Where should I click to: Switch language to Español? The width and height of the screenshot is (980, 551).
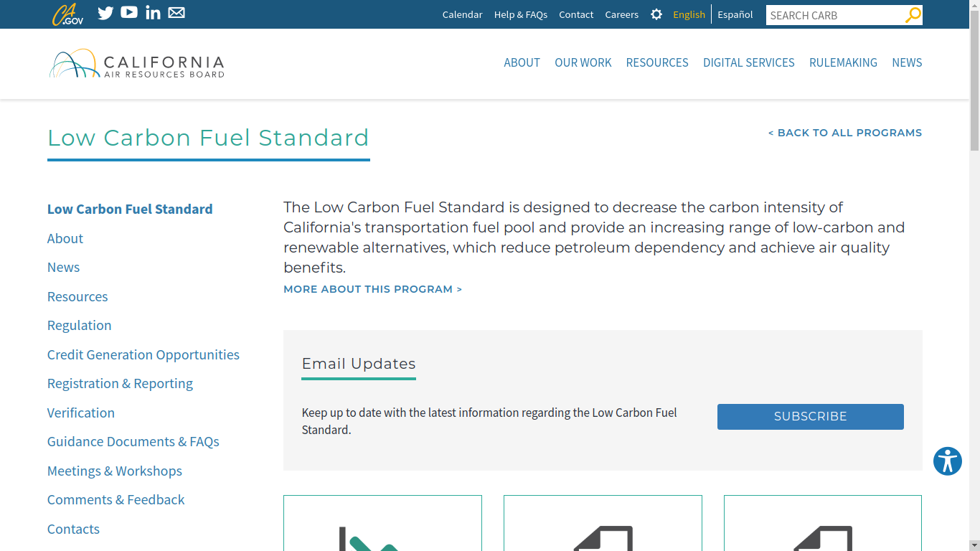tap(735, 14)
